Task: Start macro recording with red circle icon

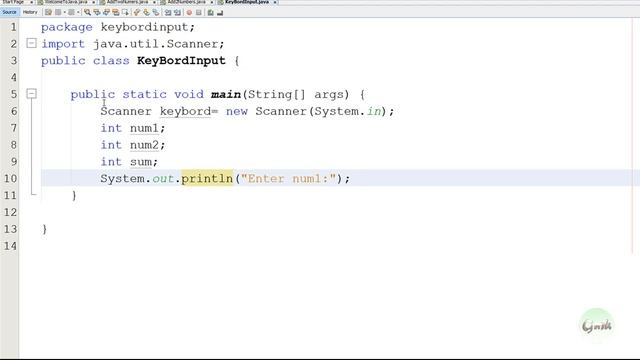Action: tap(189, 12)
